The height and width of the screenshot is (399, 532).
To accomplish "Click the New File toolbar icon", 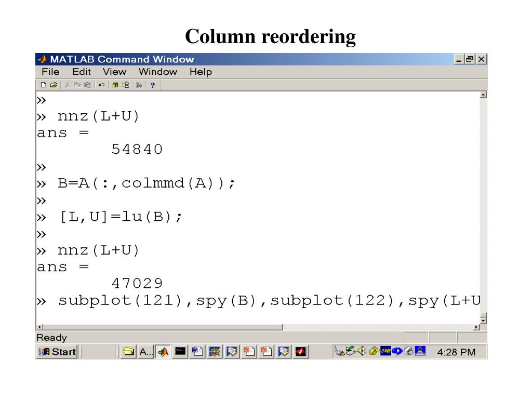I will [43, 85].
